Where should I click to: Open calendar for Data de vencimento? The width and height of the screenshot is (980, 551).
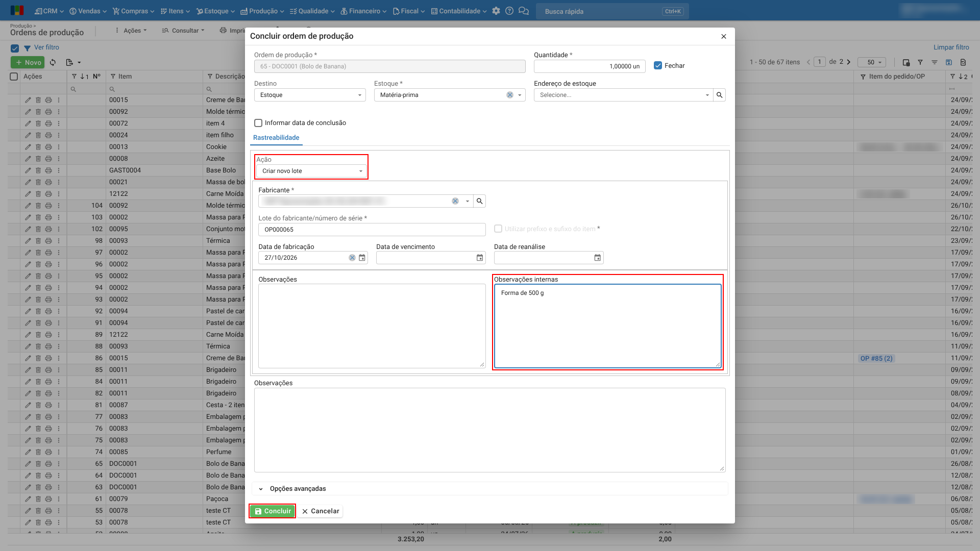tap(480, 258)
